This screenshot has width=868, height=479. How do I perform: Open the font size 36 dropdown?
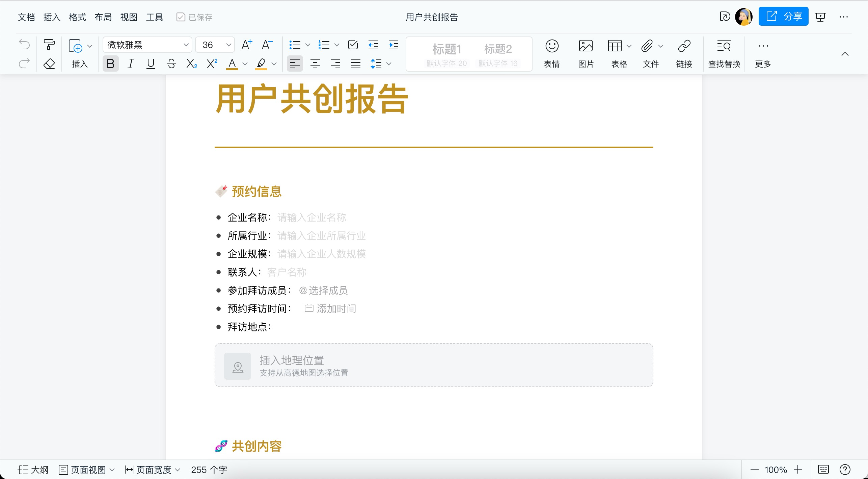click(215, 44)
